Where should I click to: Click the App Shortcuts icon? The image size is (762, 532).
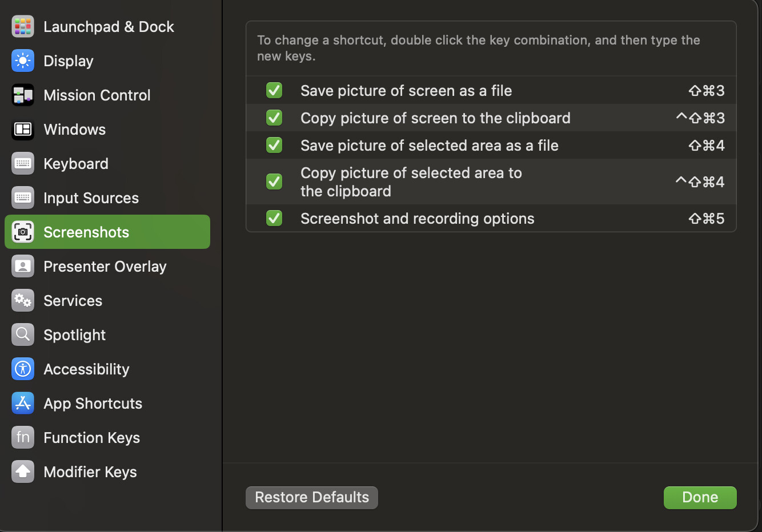[23, 404]
